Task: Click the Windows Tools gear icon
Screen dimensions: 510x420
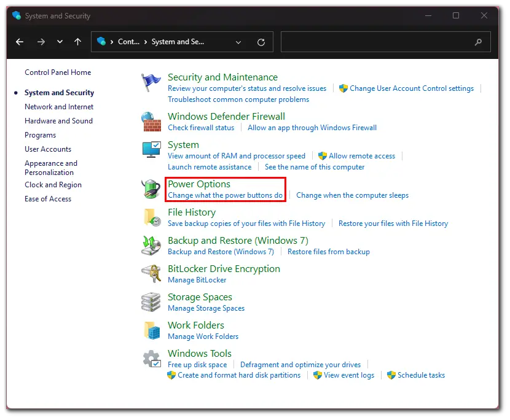Action: pyautogui.click(x=152, y=359)
